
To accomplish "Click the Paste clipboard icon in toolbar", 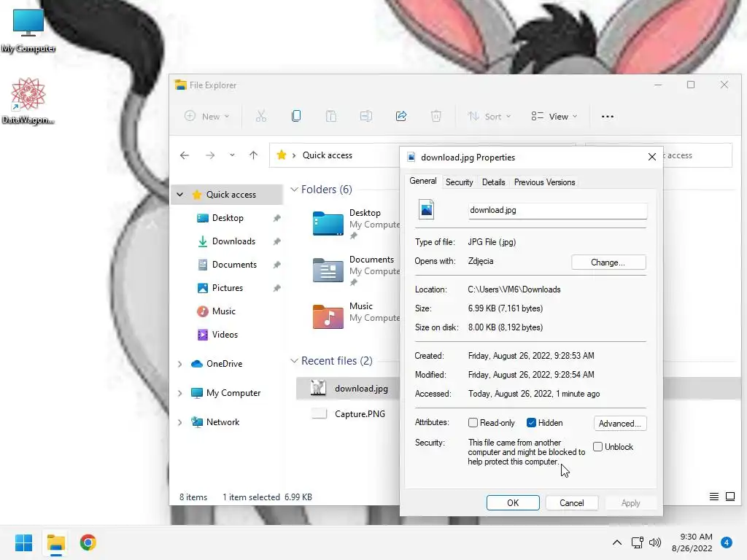I will (331, 116).
